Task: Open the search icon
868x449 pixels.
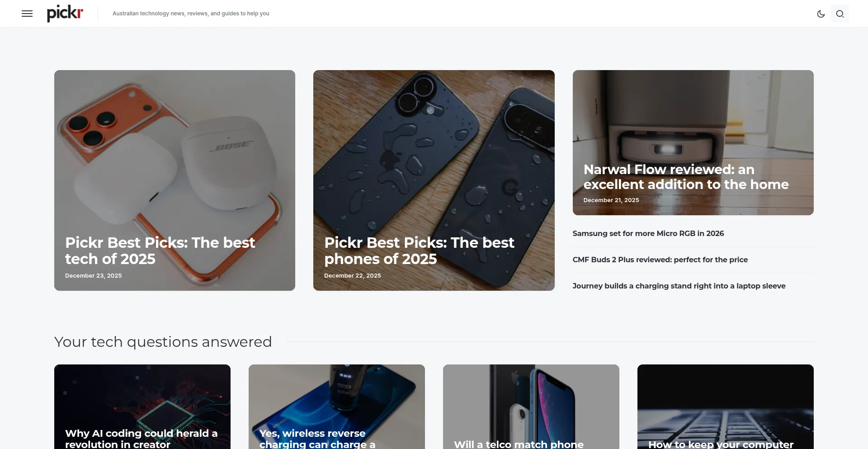Action: tap(840, 14)
